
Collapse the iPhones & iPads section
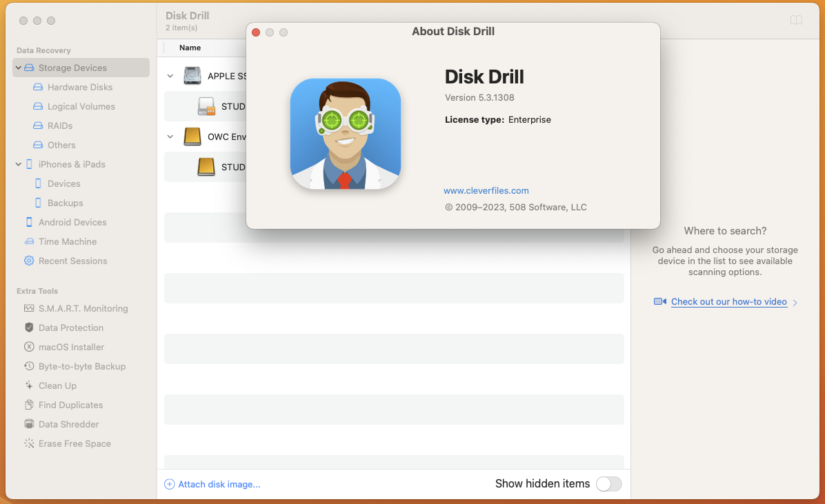pos(19,164)
